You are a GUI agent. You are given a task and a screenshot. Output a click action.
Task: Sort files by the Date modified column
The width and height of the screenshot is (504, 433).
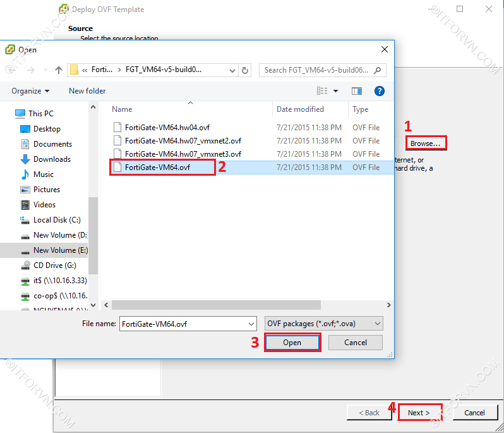[300, 109]
